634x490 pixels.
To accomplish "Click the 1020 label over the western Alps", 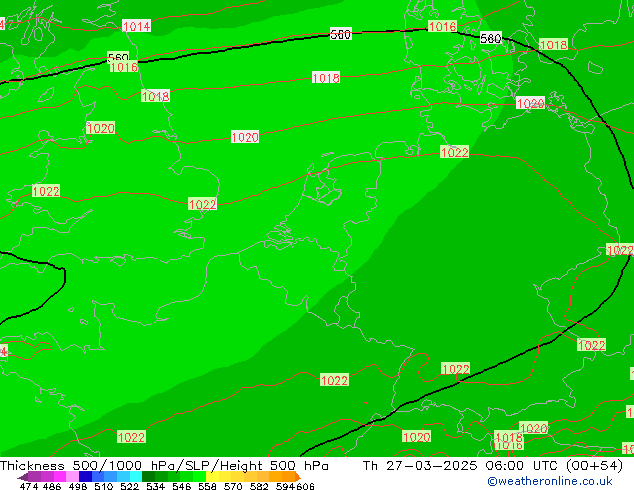I will [x=416, y=437].
